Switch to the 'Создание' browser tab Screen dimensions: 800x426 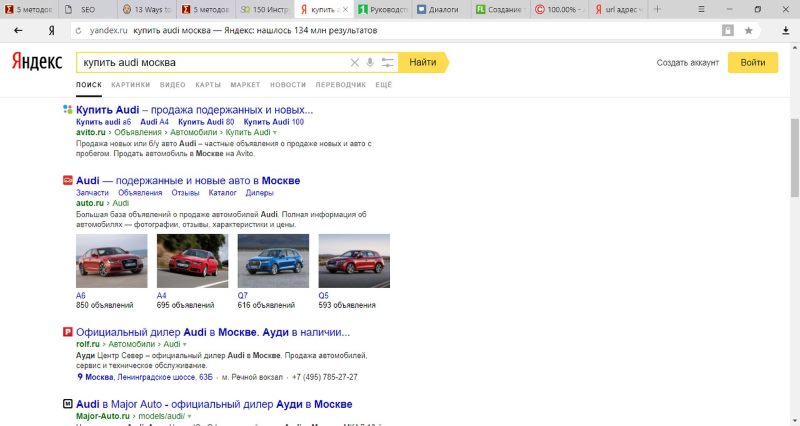pyautogui.click(x=501, y=9)
